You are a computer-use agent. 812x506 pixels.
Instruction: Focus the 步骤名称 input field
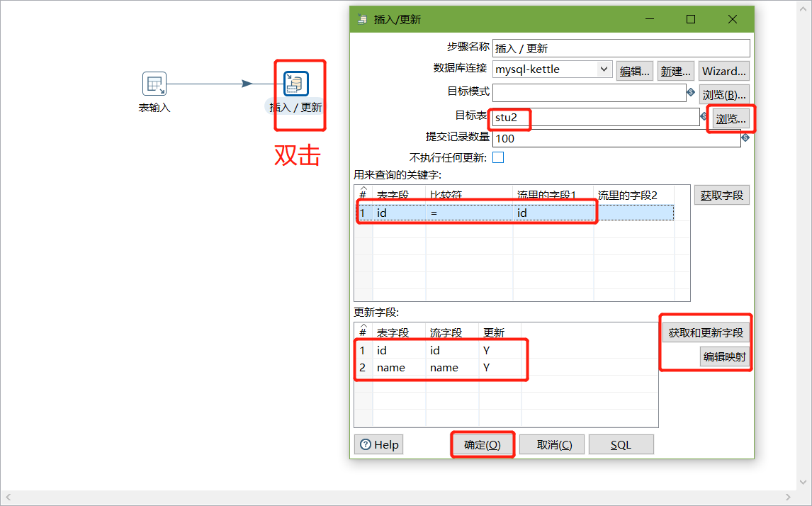click(x=621, y=48)
